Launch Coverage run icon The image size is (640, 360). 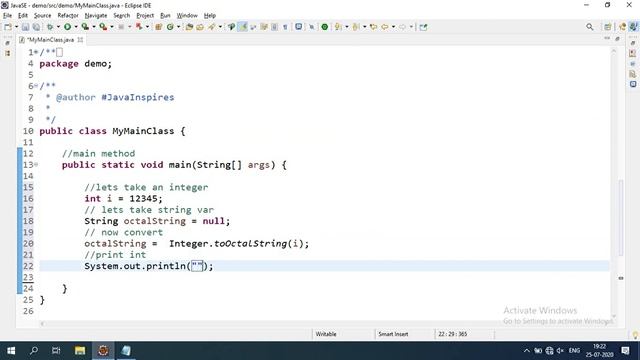[85, 27]
